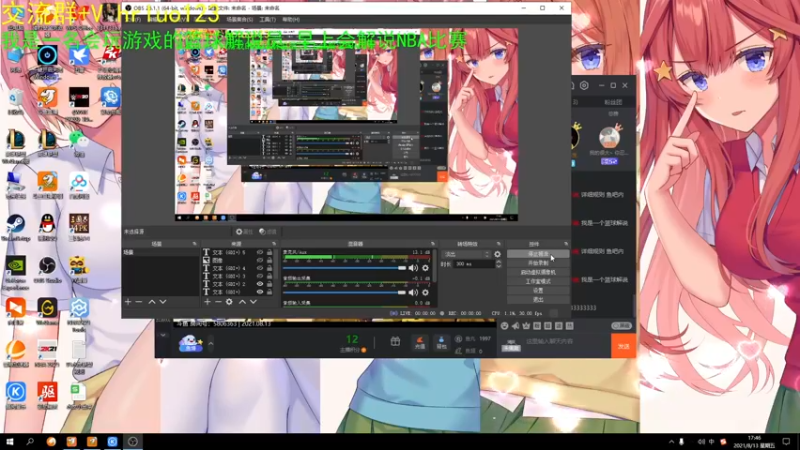Screen dimensions: 800x450
Task: Open the transition properties gear icon
Action: pyautogui.click(x=497, y=254)
